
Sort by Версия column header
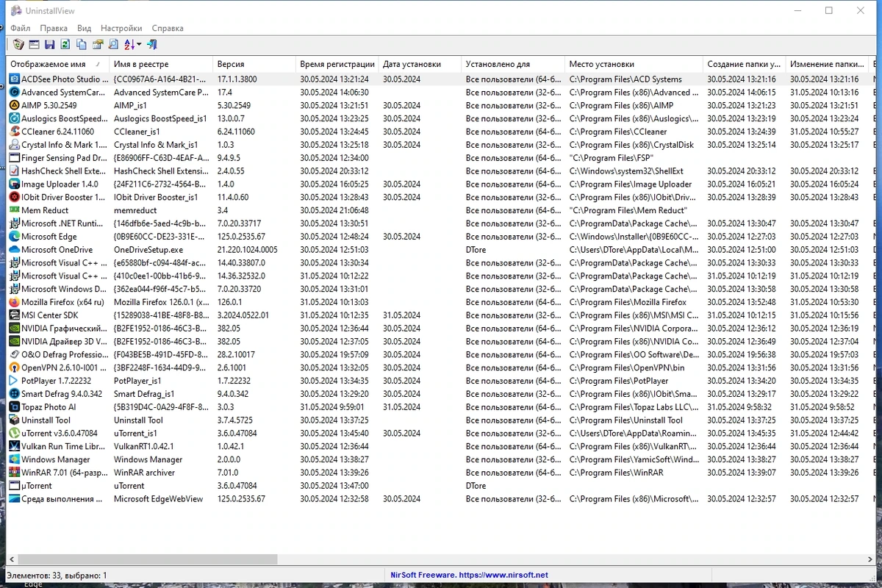pyautogui.click(x=254, y=64)
